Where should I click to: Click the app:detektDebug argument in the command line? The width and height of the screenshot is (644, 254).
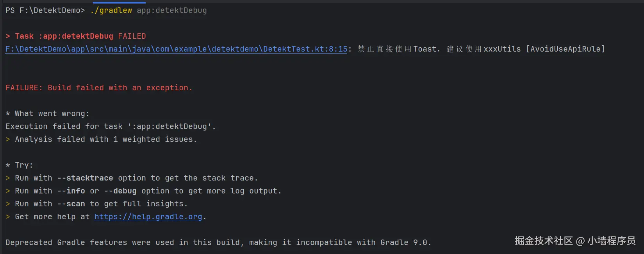171,11
